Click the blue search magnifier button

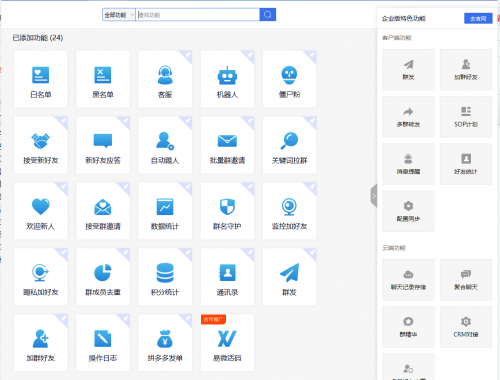(x=268, y=15)
